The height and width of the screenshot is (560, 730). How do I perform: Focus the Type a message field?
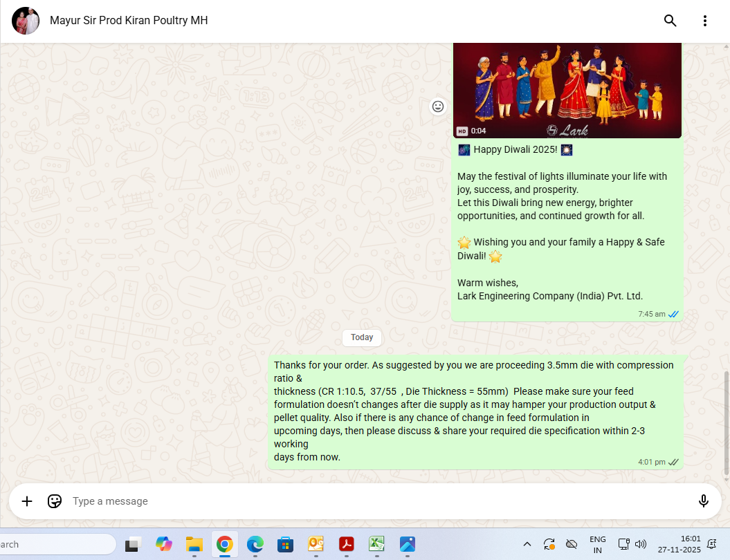coord(374,501)
